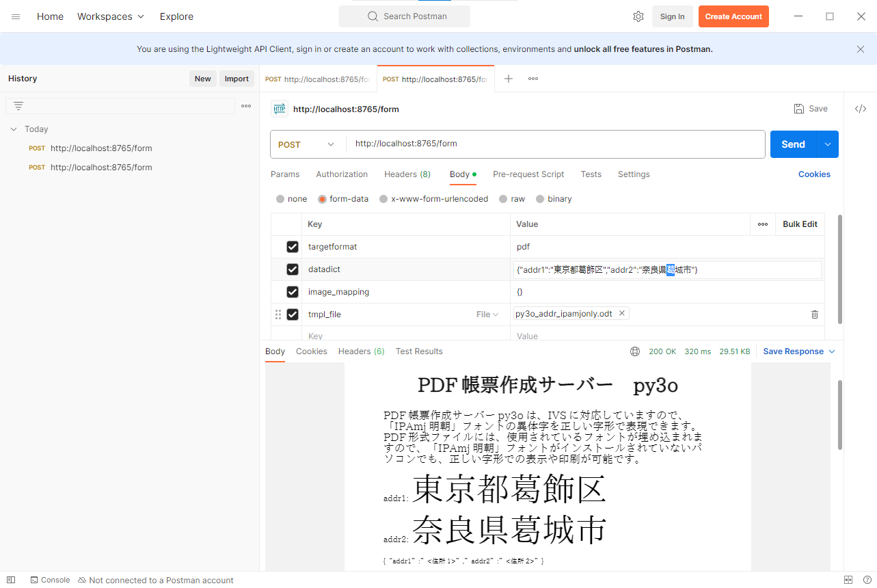Open the settings gear icon

(638, 16)
